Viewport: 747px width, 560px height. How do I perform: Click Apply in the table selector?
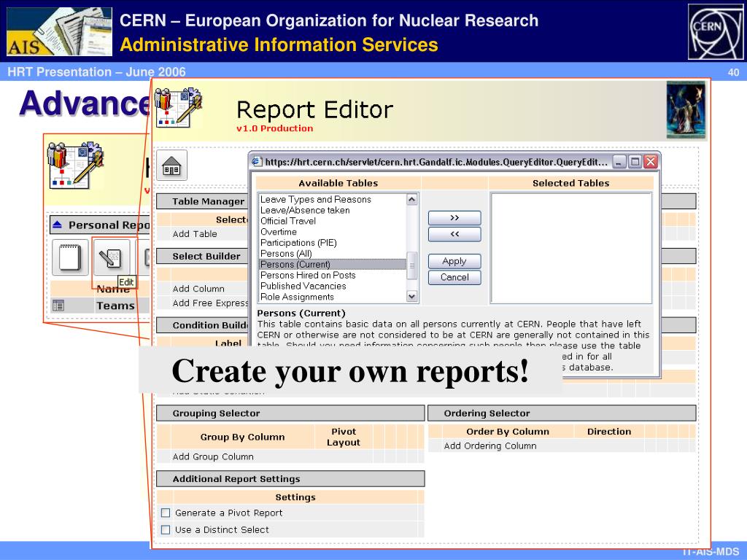tap(454, 261)
